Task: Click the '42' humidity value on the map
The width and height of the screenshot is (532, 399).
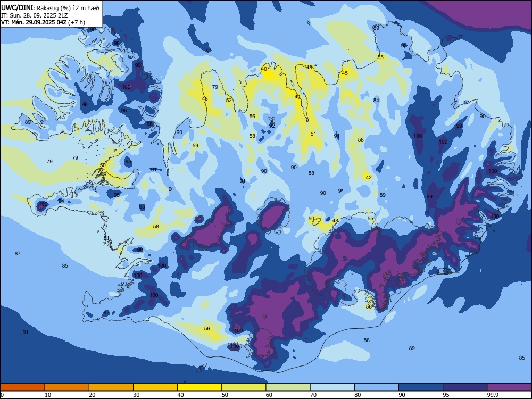Action: pyautogui.click(x=369, y=177)
